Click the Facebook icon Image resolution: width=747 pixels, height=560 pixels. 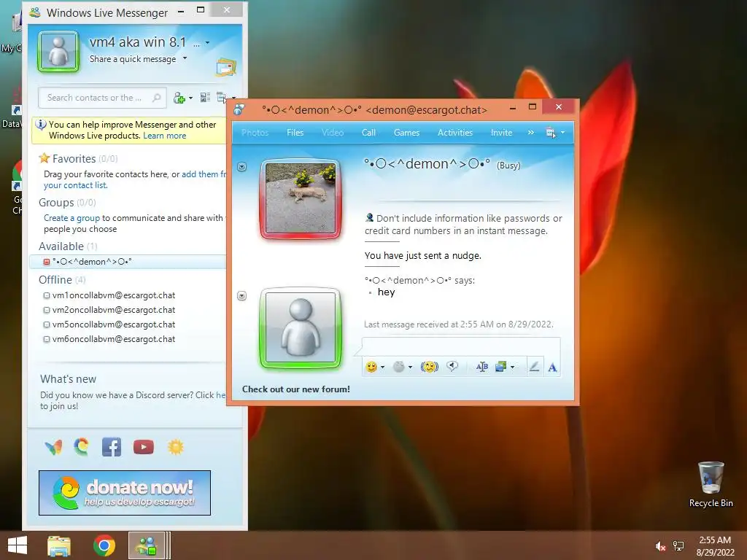pyautogui.click(x=112, y=447)
